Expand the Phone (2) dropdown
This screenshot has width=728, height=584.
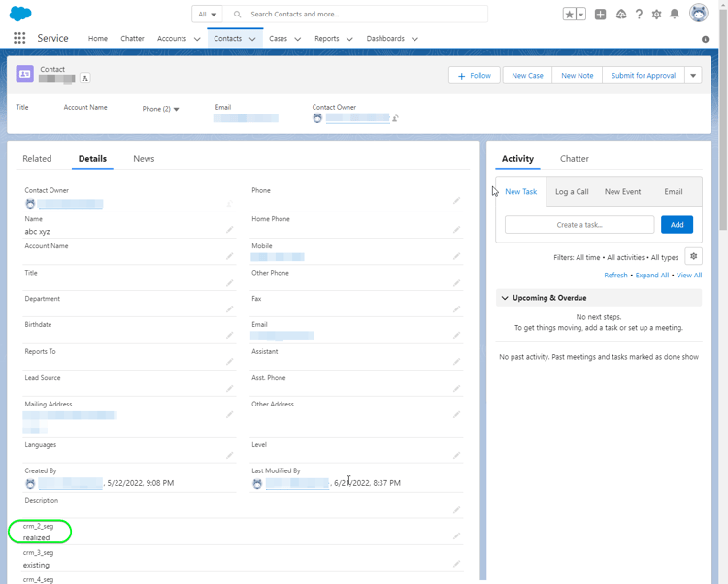tap(176, 109)
